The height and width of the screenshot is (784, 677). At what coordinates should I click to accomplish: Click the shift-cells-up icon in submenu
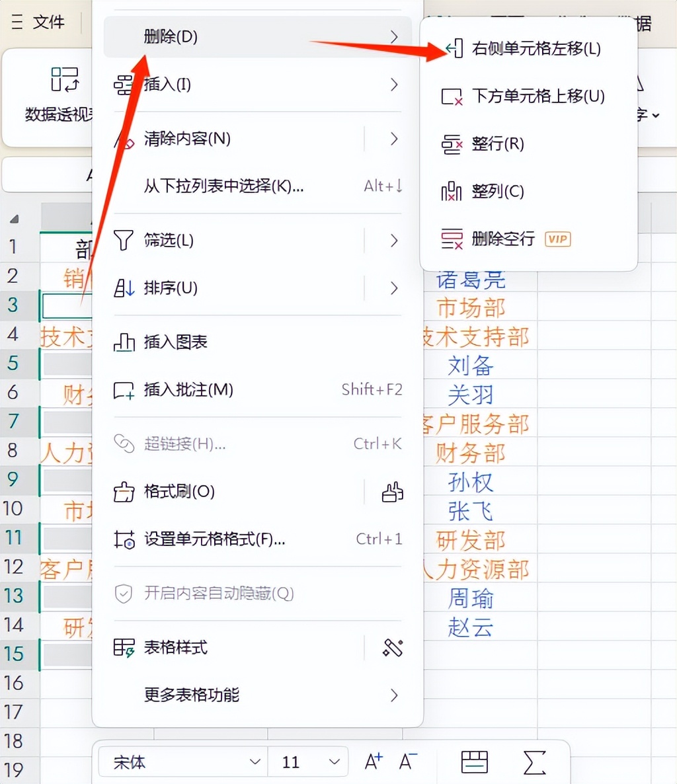point(452,97)
